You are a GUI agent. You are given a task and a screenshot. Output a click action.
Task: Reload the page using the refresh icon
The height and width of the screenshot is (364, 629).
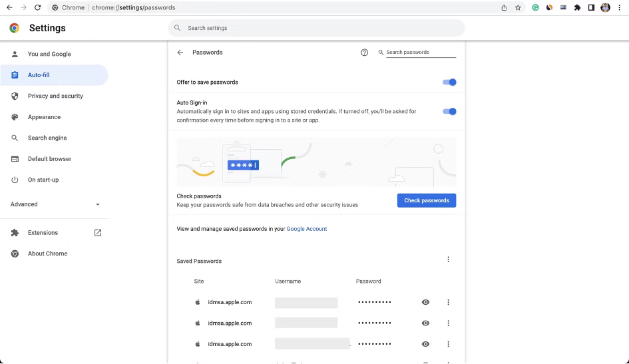37,7
